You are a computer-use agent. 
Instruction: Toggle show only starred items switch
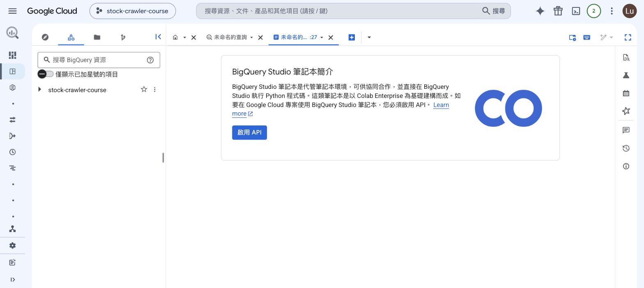point(45,74)
